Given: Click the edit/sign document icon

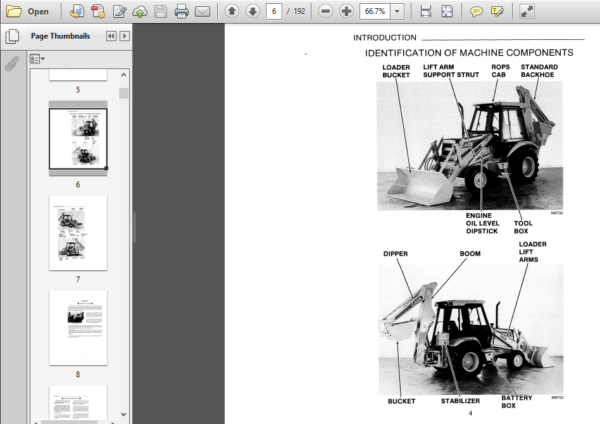Looking at the screenshot, I should [119, 11].
